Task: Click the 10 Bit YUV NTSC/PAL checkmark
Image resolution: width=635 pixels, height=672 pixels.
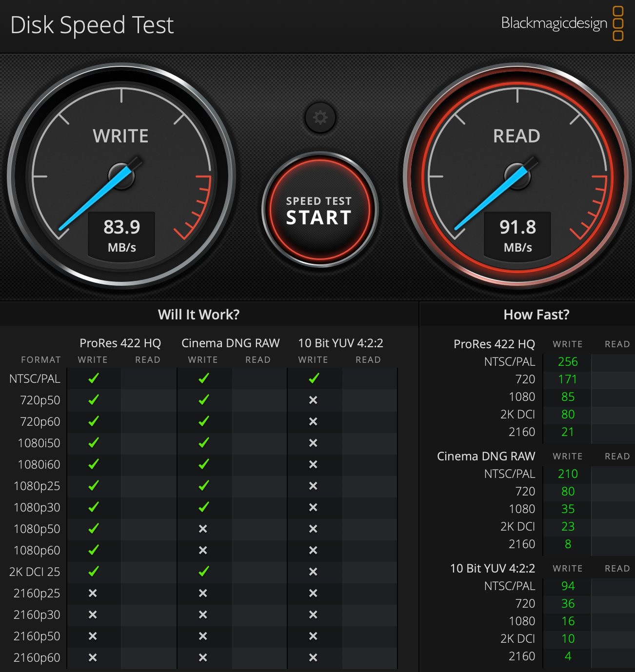Action: click(314, 378)
